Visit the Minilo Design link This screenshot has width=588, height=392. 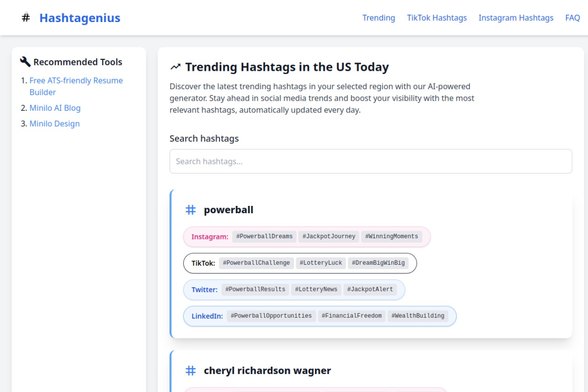pos(55,124)
